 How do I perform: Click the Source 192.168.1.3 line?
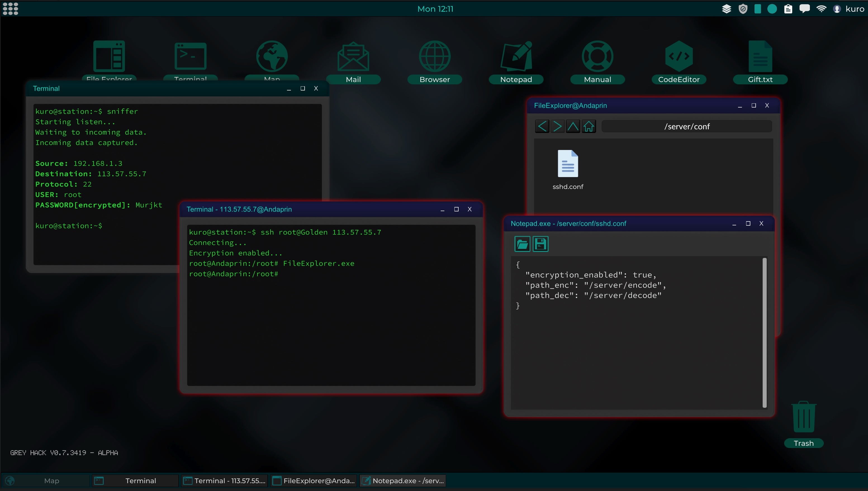pos(79,163)
